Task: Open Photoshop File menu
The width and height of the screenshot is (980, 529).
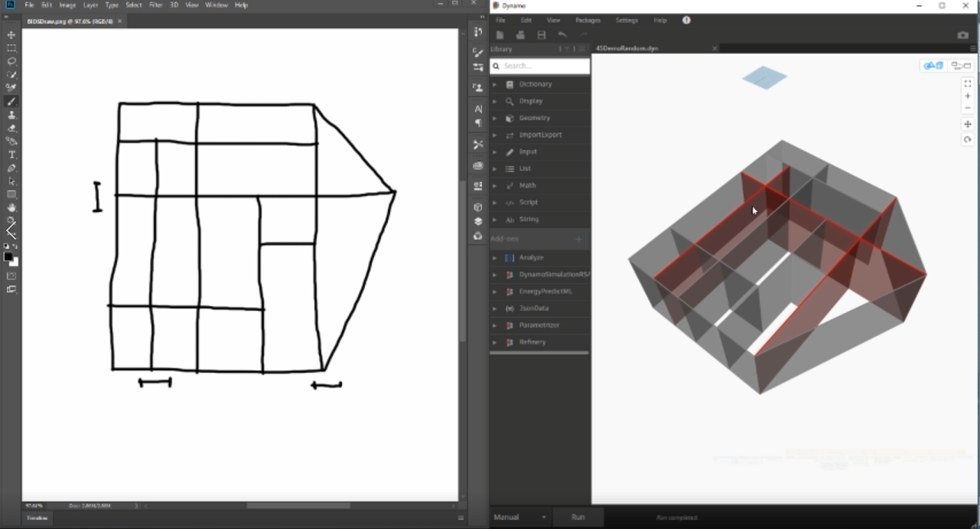Action: click(x=29, y=5)
